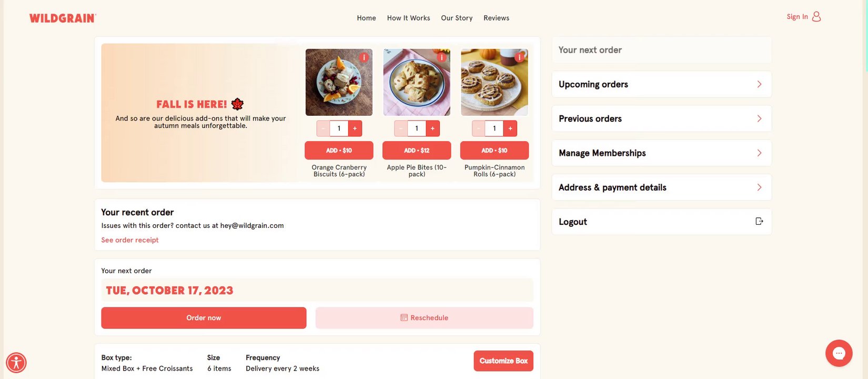The image size is (868, 379).
Task: Show info for Pumpkin-Cinnamon Rolls image
Action: tap(519, 57)
